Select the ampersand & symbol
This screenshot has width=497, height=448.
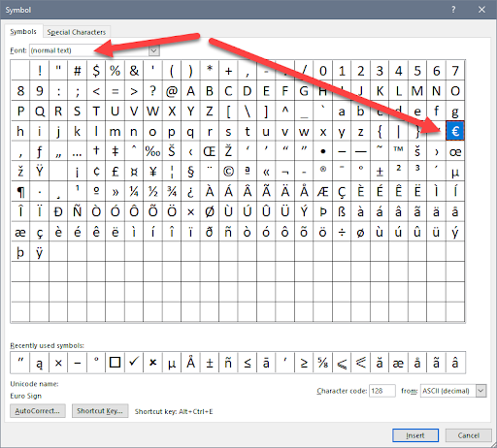click(x=134, y=71)
